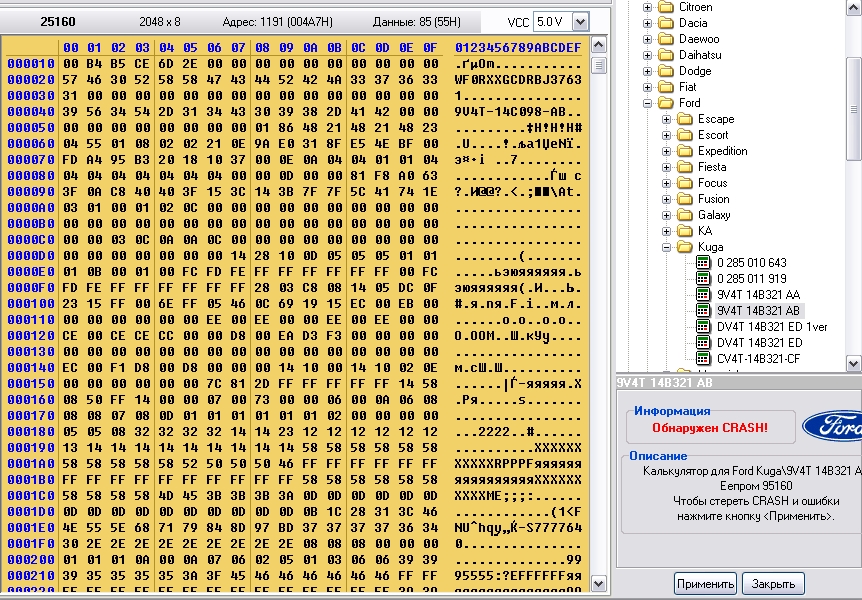Select the Galaxy folder label
Image resolution: width=862 pixels, height=600 pixels.
point(714,215)
